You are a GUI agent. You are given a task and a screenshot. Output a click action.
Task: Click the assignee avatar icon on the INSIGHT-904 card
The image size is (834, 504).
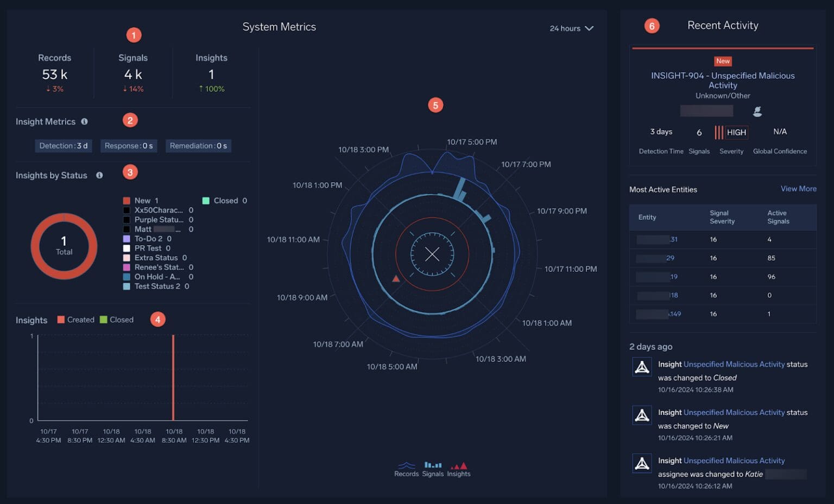tap(758, 111)
